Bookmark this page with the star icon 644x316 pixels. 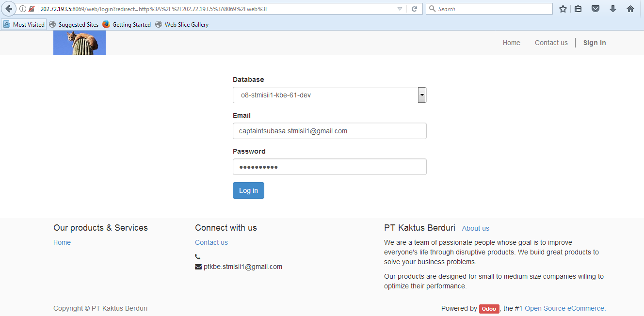[x=563, y=9]
